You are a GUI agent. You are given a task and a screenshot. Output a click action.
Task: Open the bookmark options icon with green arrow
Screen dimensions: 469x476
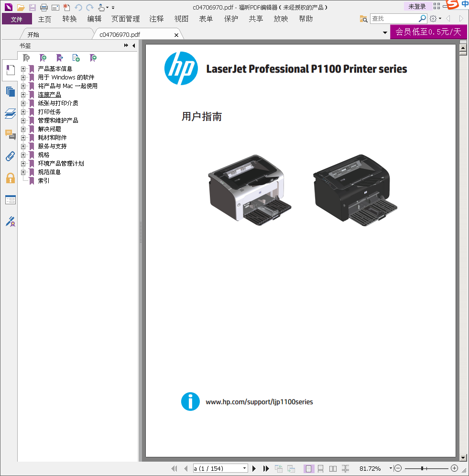click(93, 58)
